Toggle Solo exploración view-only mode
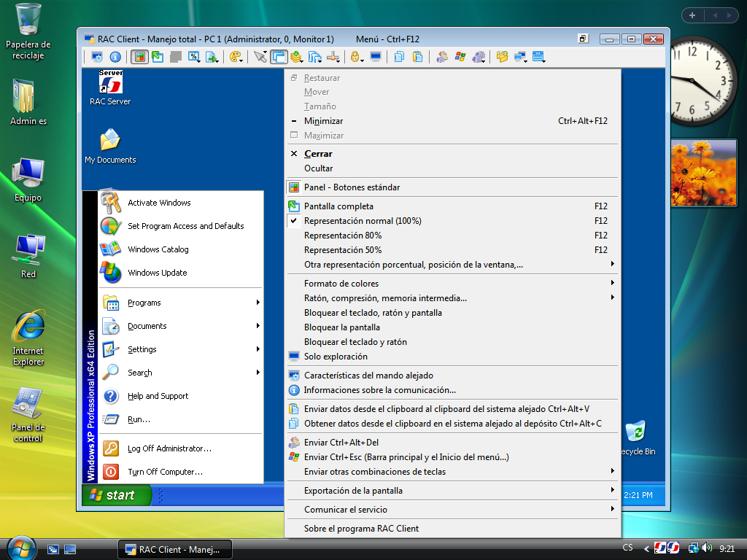The image size is (747, 560). (452, 356)
